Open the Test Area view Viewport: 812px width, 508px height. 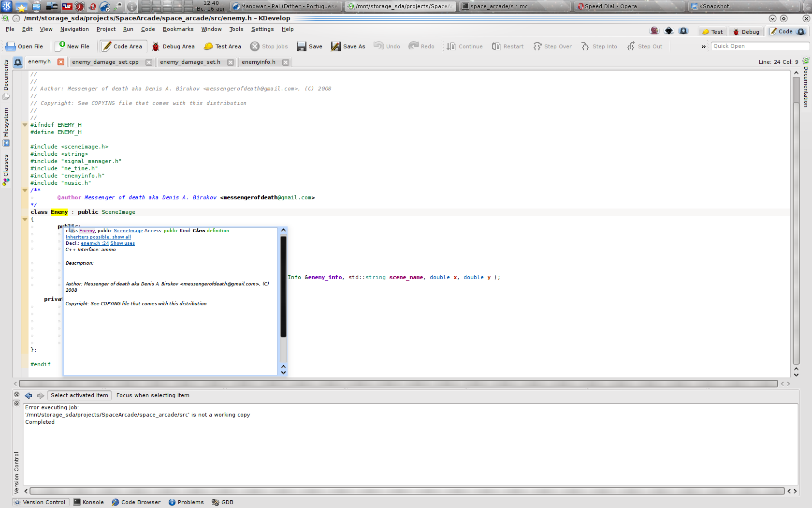tap(222, 46)
